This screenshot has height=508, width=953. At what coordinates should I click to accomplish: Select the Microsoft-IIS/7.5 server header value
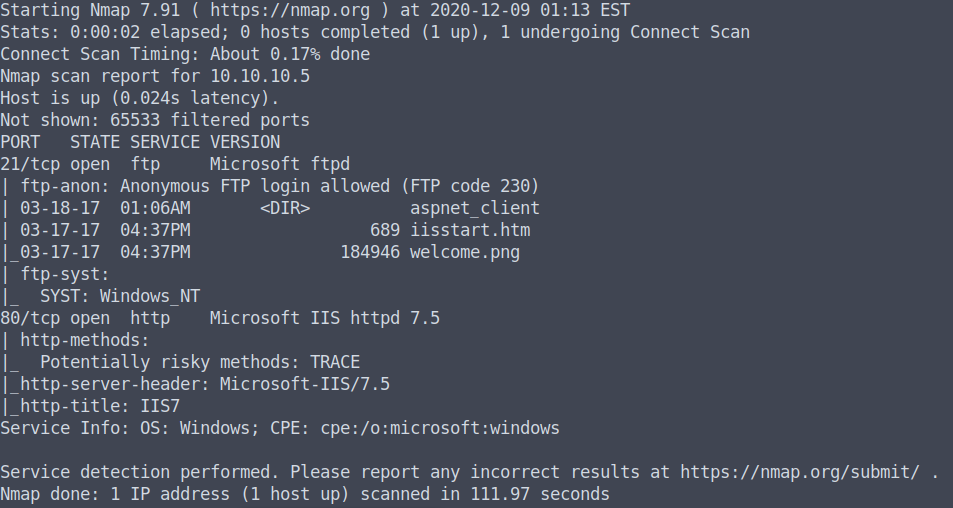coord(304,384)
